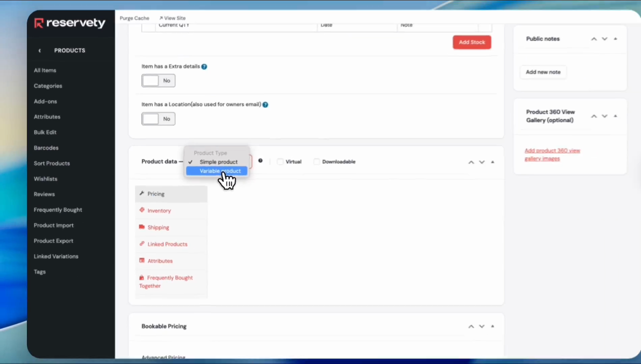Open the Inventory tab
641x364 pixels.
coord(159,211)
